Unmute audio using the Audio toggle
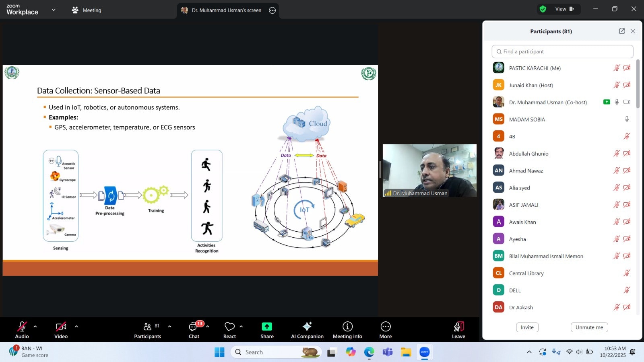 point(22,327)
